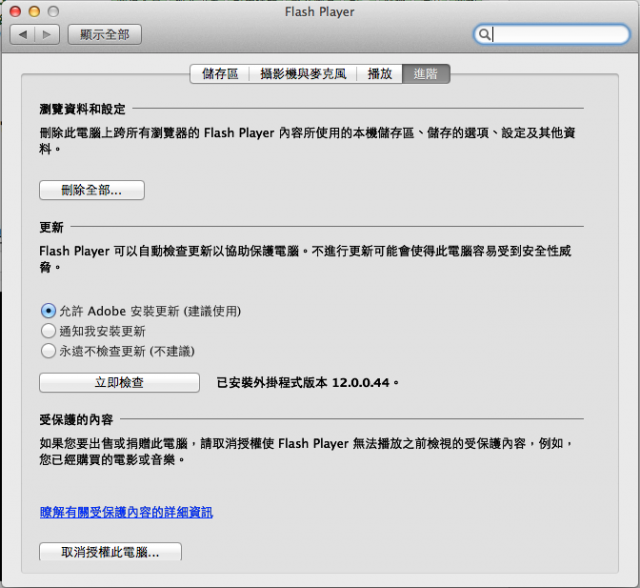Click the 受保護的內容 section heading
This screenshot has height=588, width=640.
[76, 419]
